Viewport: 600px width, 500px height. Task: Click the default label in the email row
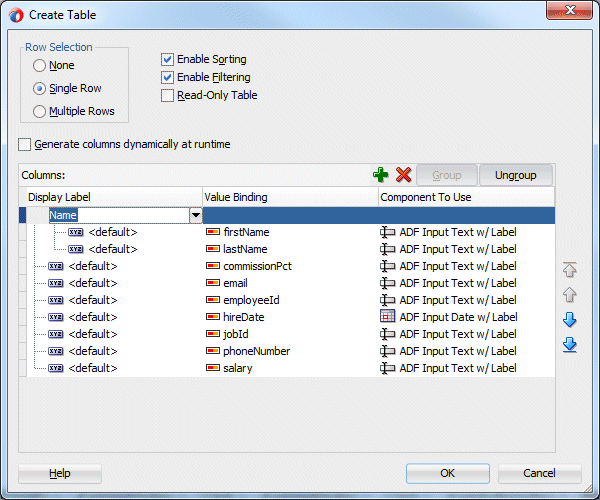coord(93,283)
